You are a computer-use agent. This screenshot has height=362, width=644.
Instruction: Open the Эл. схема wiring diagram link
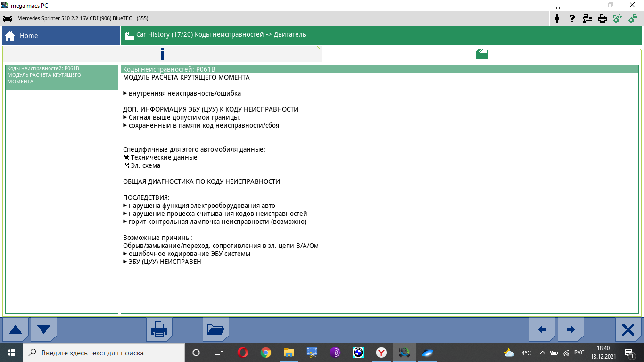point(145,165)
